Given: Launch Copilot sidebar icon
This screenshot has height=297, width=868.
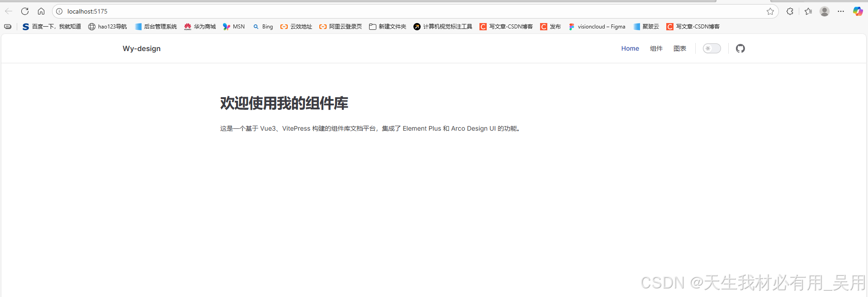Looking at the screenshot, I should click(x=858, y=11).
